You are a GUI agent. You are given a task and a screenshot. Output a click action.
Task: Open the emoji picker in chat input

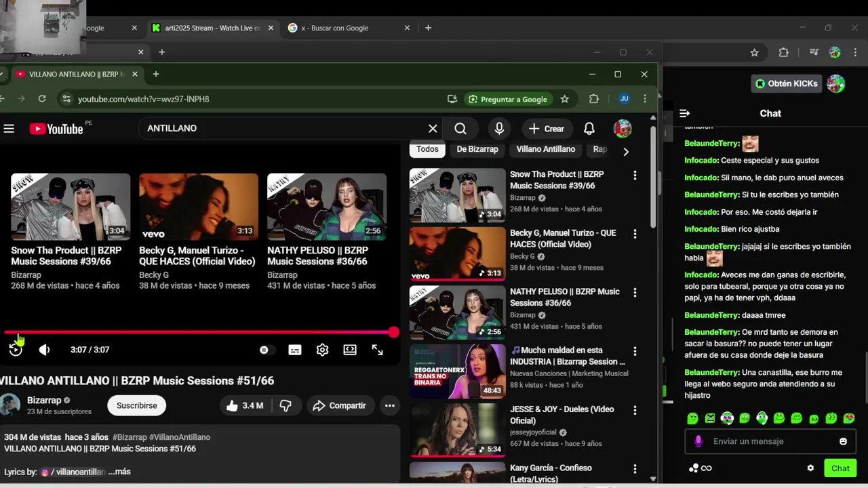coord(843,441)
